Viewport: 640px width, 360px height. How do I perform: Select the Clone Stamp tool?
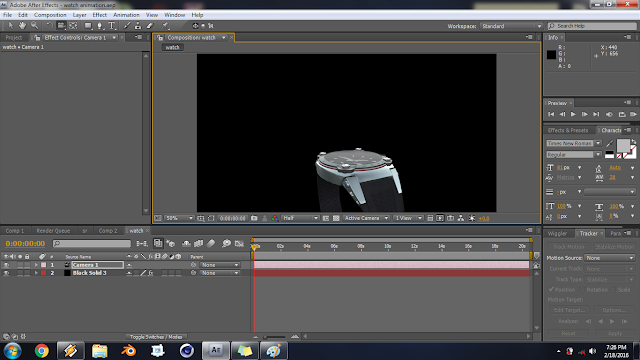pos(138,26)
